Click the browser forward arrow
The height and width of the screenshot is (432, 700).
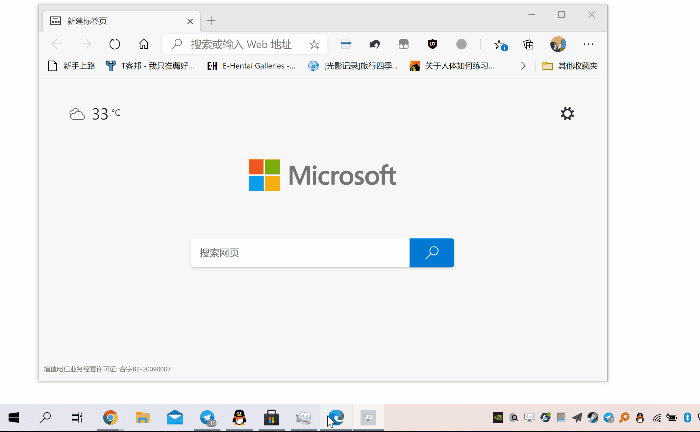pos(85,44)
